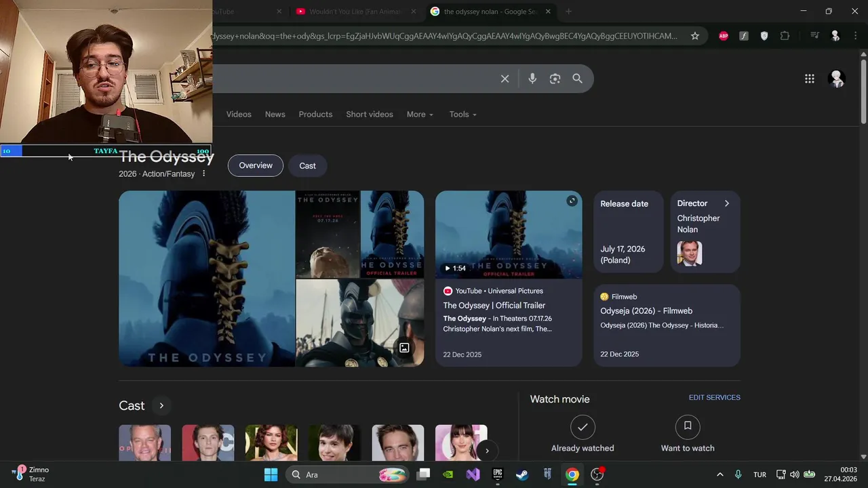Screen dimensions: 868x488
Task: Open the Google account avatar
Action: tap(836, 79)
